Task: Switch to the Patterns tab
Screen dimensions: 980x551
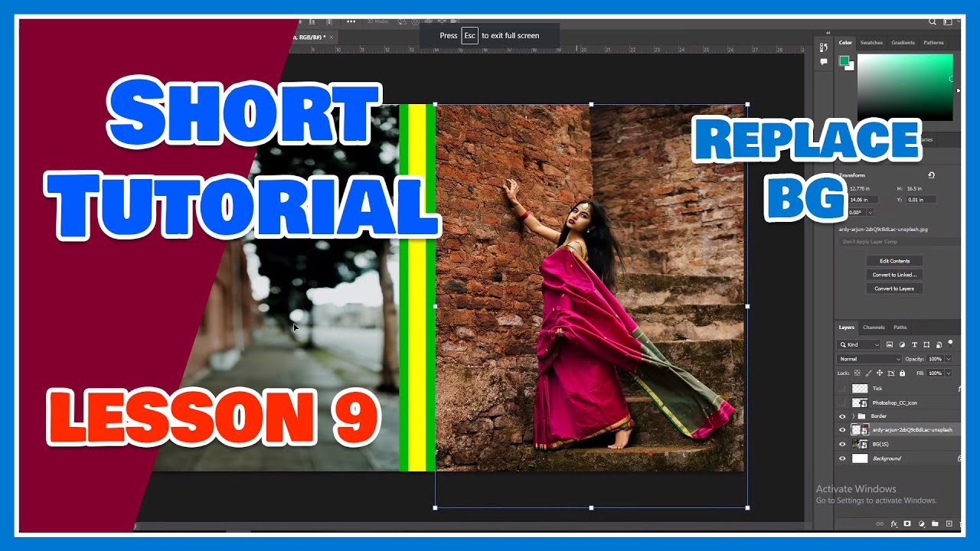Action: click(933, 43)
